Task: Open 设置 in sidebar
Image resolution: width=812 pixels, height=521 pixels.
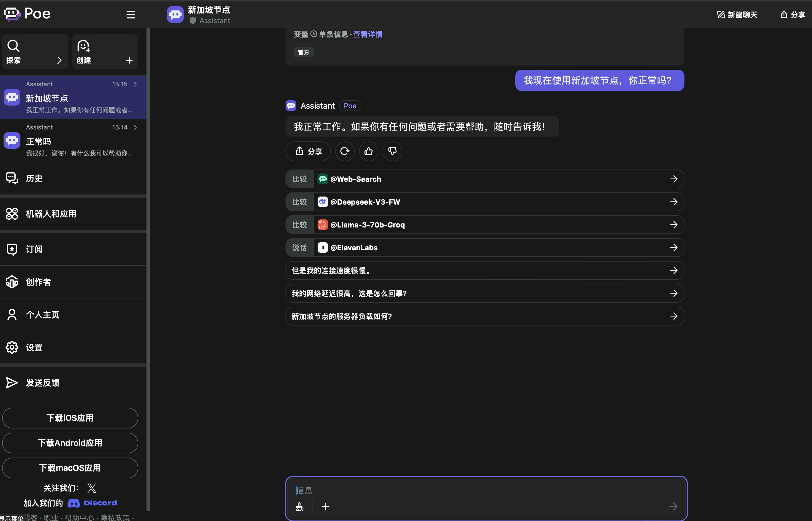Action: [34, 347]
